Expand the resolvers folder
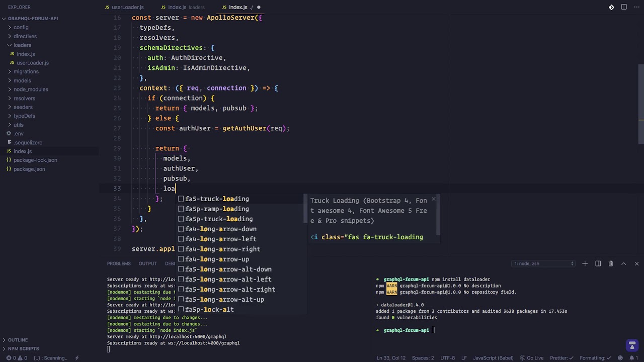The width and height of the screenshot is (644, 362). point(49,98)
